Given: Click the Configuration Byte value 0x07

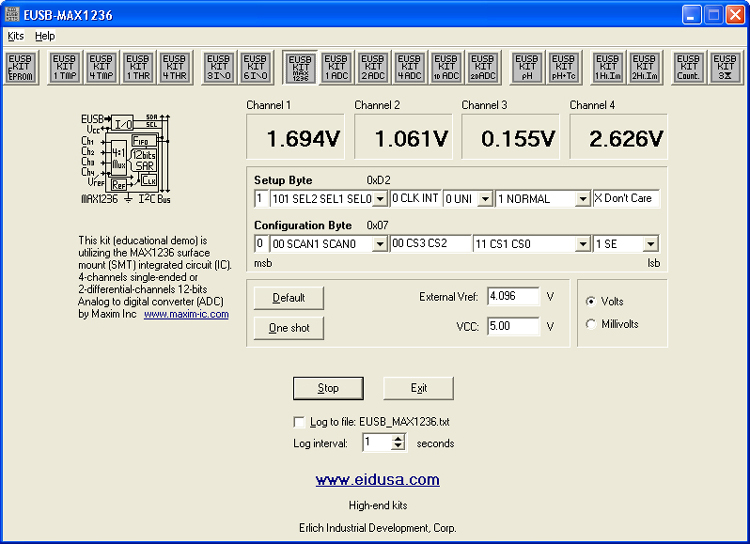Looking at the screenshot, I should 377,225.
